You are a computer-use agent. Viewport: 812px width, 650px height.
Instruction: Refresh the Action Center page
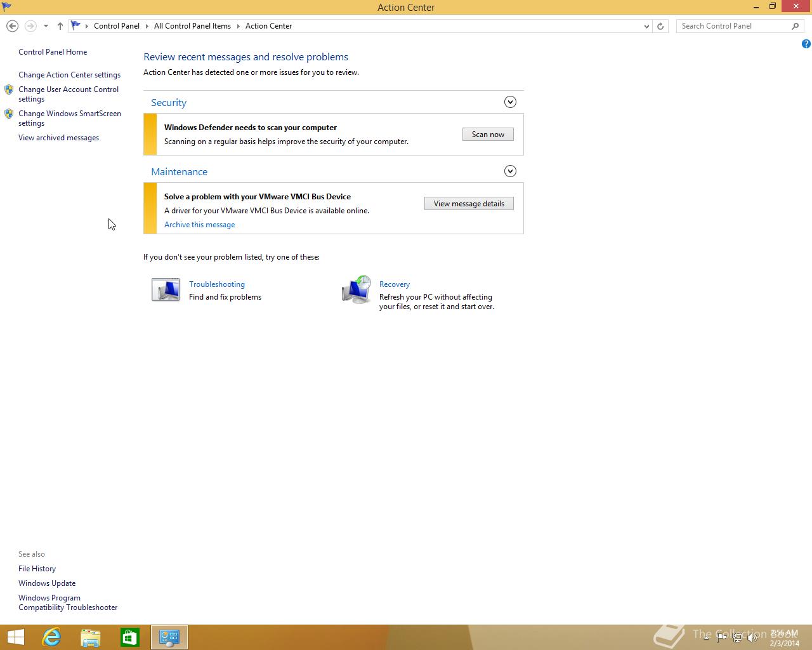click(x=660, y=26)
